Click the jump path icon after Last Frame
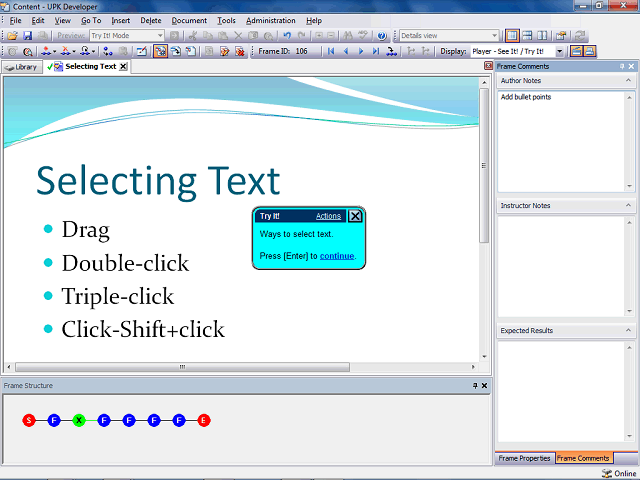640x480 pixels. (x=391, y=51)
